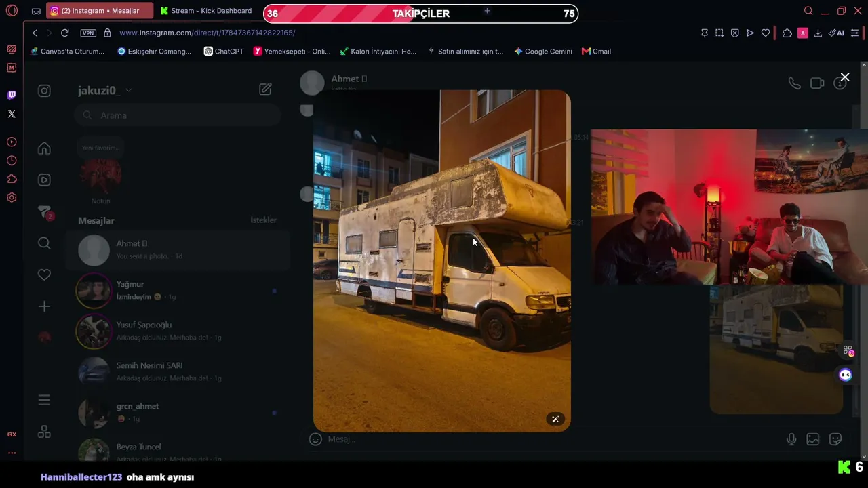
Task: Create a new Instagram post
Action: 44,306
